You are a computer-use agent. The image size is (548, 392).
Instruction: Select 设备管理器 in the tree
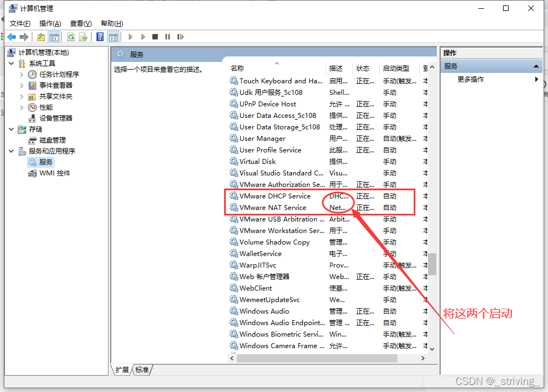click(56, 118)
